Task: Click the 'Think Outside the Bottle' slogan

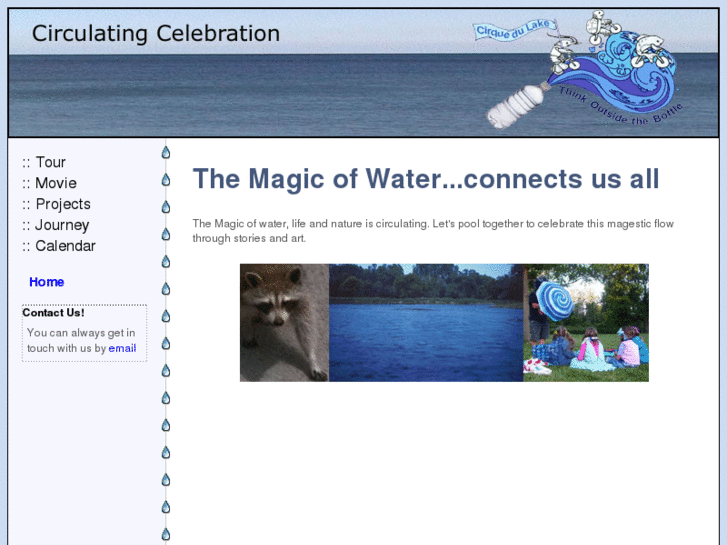Action: click(x=620, y=107)
